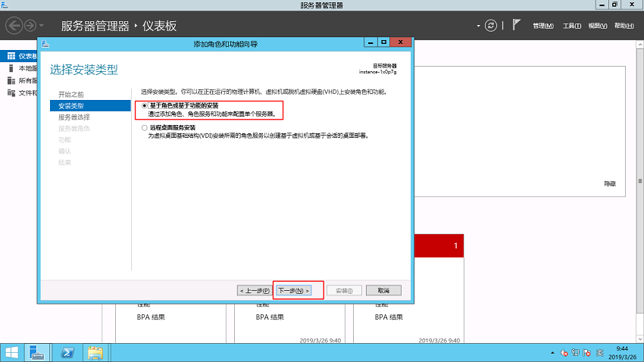
Task: Show hidden tray icons arrow
Action: coord(552,353)
